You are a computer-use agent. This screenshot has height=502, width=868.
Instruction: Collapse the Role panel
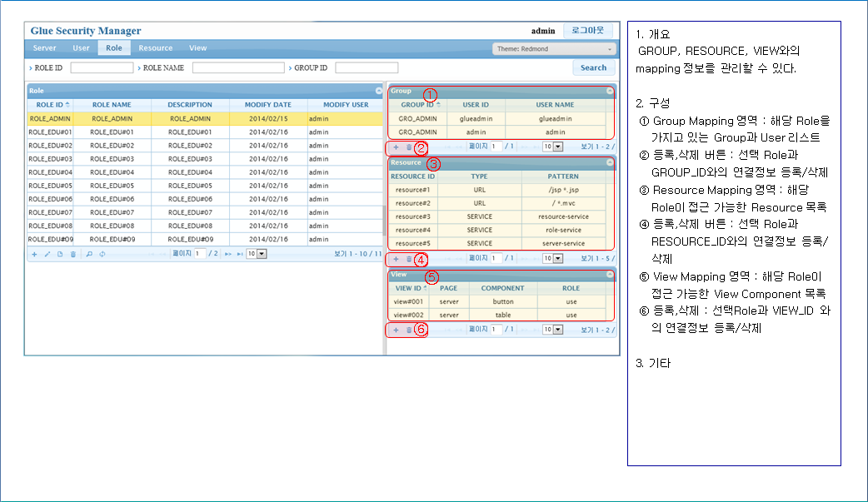click(378, 90)
